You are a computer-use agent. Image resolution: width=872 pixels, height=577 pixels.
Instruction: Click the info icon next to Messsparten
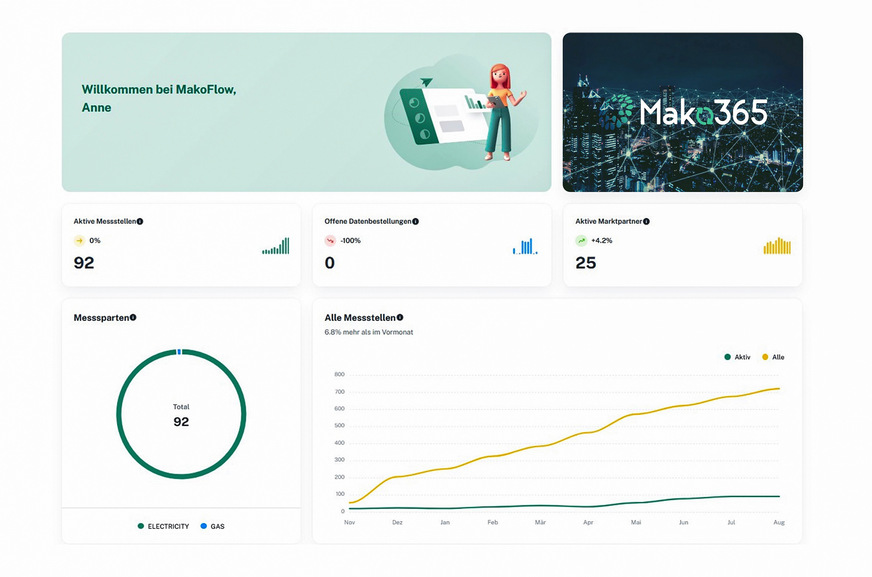point(133,317)
